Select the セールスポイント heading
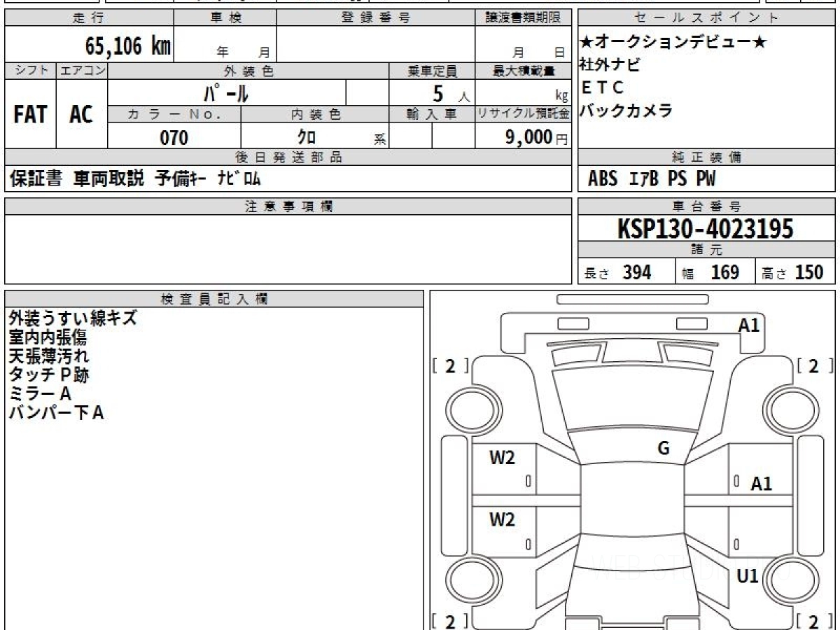Image resolution: width=840 pixels, height=630 pixels. point(706,18)
